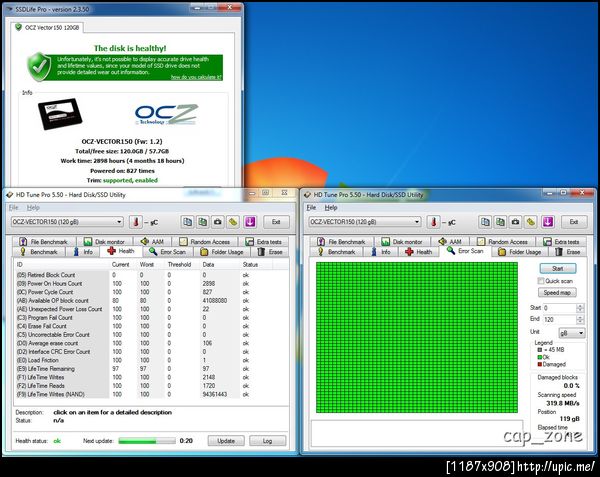Expand drive dropdown in right HD Tune window
The height and width of the screenshot is (477, 600).
click(x=417, y=222)
